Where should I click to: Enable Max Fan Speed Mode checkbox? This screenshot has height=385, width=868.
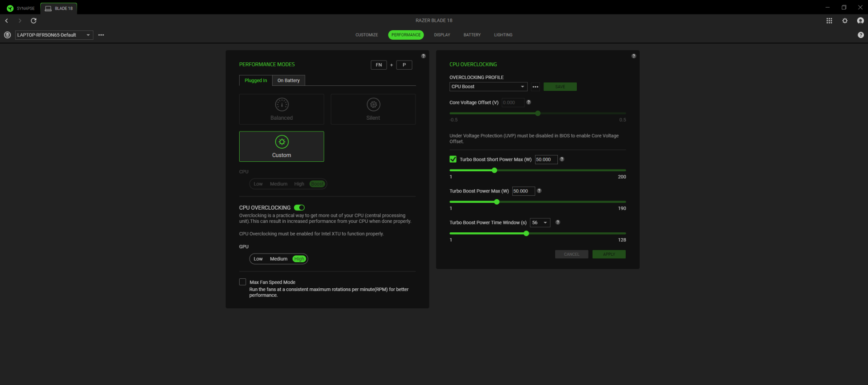pyautogui.click(x=243, y=282)
